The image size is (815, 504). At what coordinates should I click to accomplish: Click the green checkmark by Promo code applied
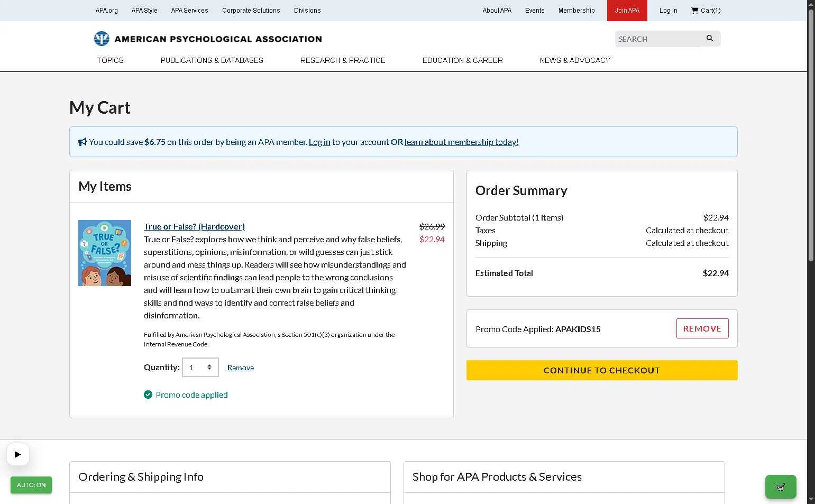pos(148,395)
